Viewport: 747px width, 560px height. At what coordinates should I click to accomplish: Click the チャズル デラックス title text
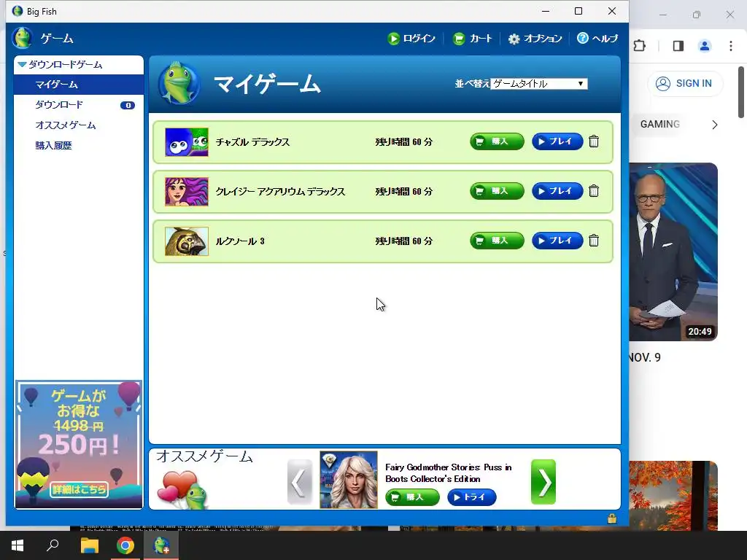coord(252,142)
